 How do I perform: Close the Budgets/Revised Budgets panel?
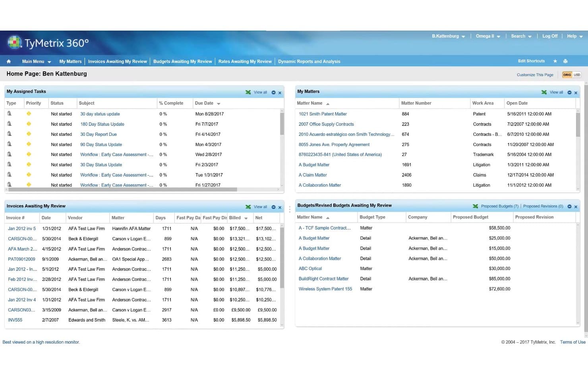576,207
